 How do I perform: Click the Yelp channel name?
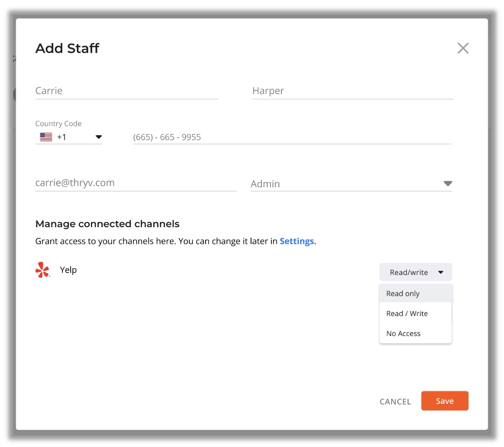[68, 270]
